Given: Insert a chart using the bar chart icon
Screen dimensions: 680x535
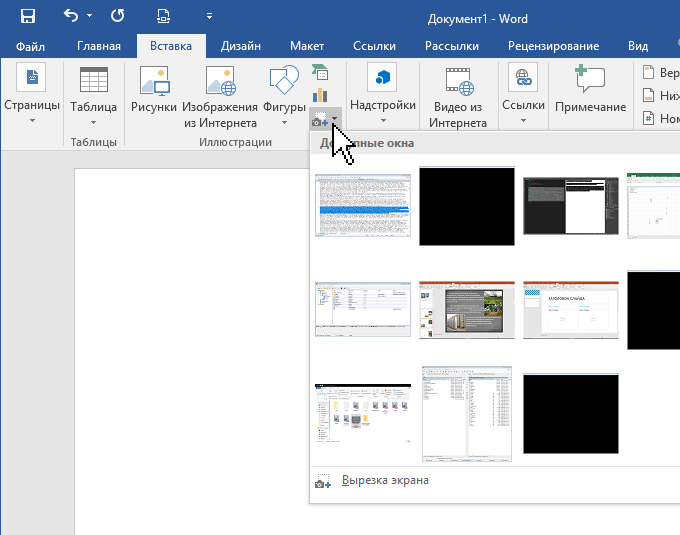Looking at the screenshot, I should (320, 95).
